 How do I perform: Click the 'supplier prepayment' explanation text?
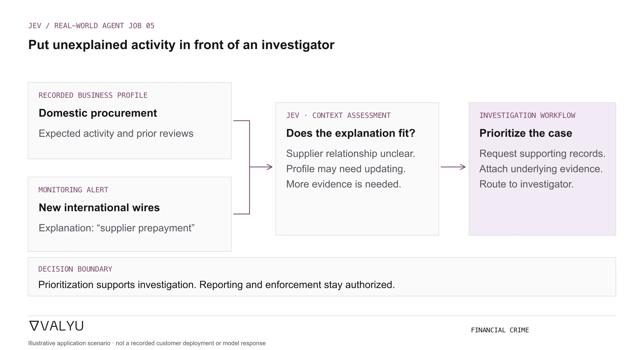click(117, 228)
